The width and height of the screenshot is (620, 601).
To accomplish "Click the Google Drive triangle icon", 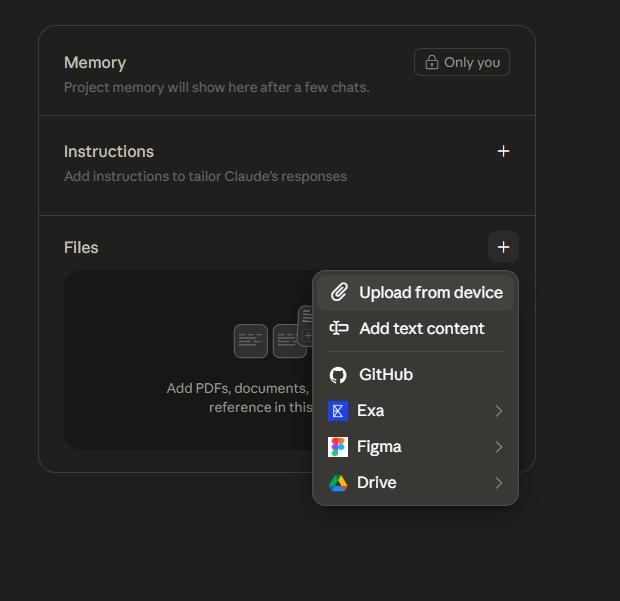I will pyautogui.click(x=338, y=483).
